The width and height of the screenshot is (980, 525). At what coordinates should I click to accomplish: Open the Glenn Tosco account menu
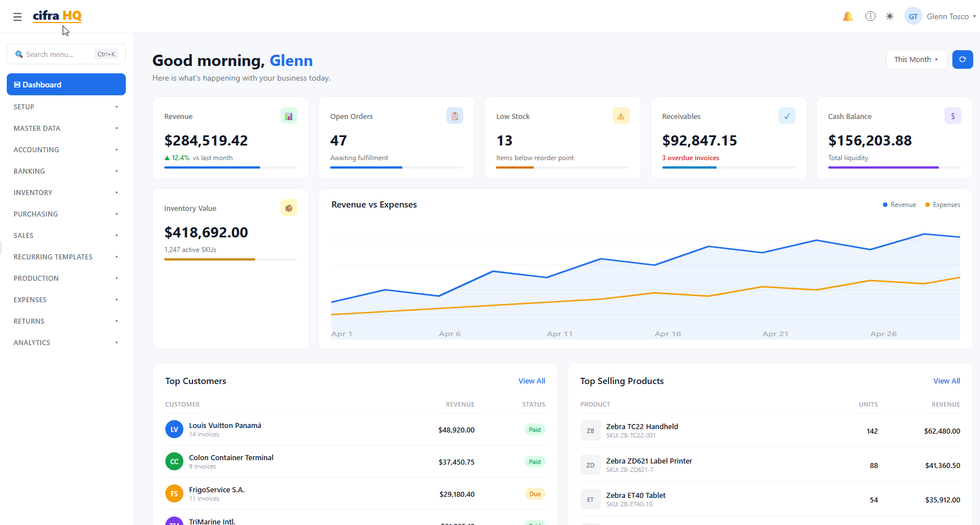point(939,16)
